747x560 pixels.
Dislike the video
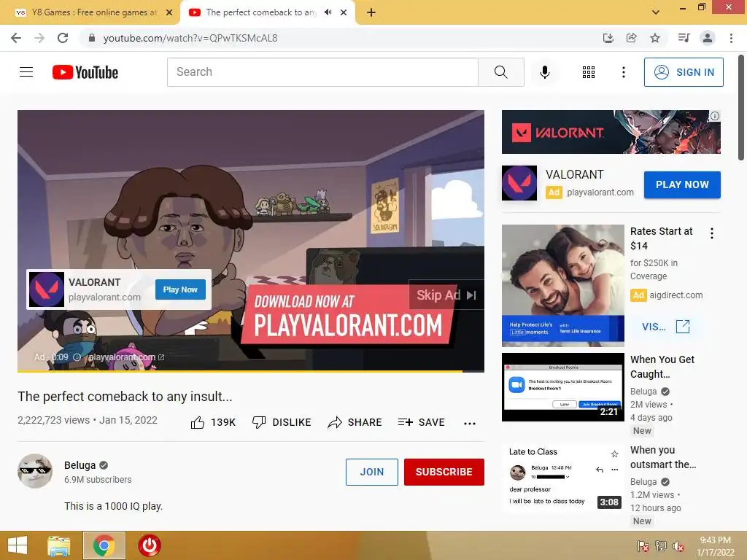[x=282, y=422]
